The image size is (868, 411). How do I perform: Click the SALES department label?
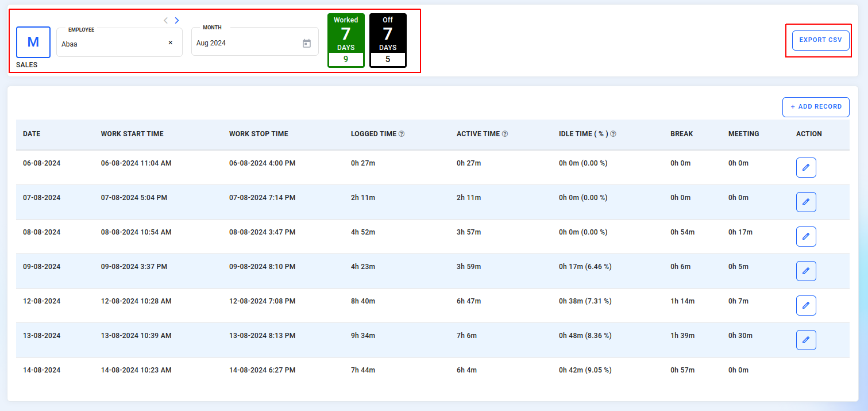tap(27, 65)
